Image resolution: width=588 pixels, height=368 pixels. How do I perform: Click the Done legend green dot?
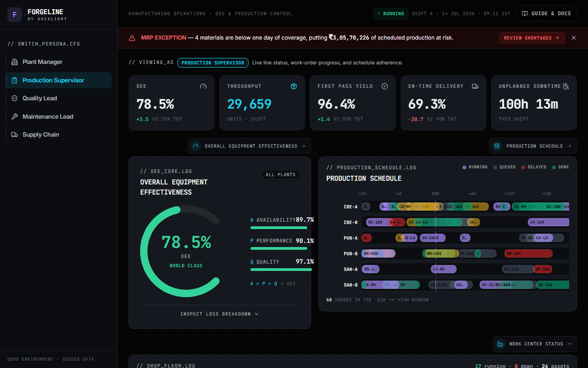[x=554, y=167]
